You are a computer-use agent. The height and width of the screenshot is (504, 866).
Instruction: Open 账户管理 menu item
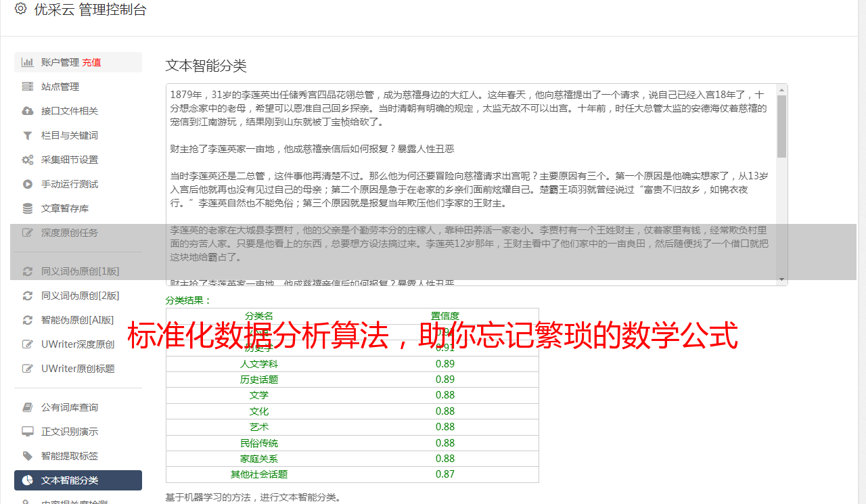[x=78, y=62]
